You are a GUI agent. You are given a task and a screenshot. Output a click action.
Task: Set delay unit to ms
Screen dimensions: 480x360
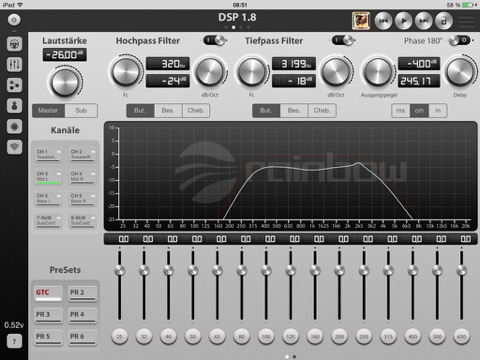pyautogui.click(x=401, y=110)
